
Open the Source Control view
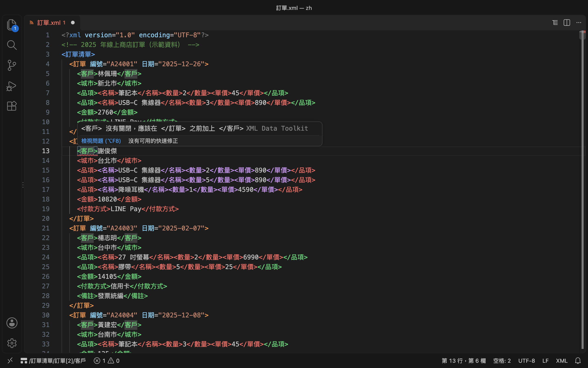[12, 65]
